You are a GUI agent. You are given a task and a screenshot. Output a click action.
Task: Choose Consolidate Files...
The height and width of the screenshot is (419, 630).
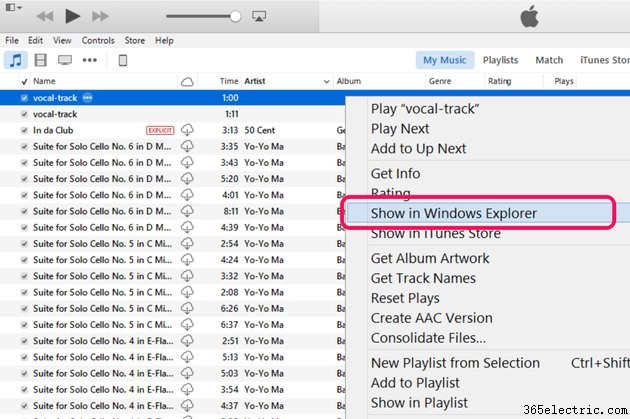pyautogui.click(x=428, y=338)
